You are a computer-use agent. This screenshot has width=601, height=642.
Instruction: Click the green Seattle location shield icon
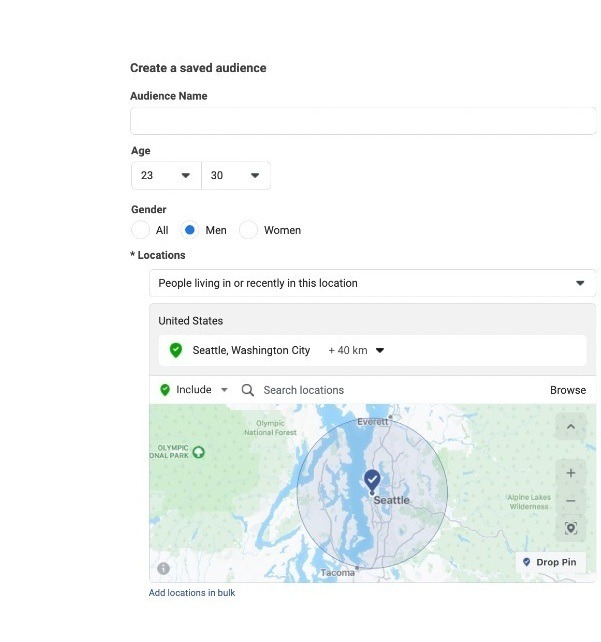click(176, 351)
